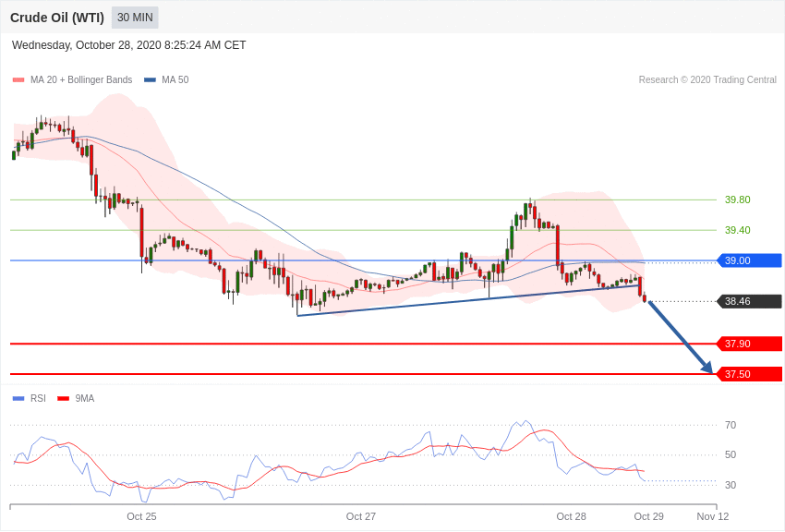Click the red 37.90 support price tag
Image resolution: width=785 pixels, height=532 pixels.
click(750, 344)
